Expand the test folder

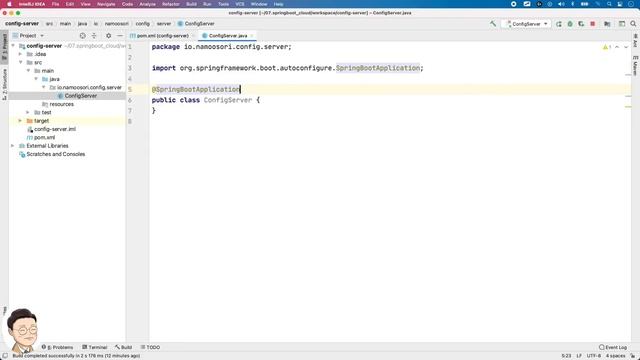28,112
